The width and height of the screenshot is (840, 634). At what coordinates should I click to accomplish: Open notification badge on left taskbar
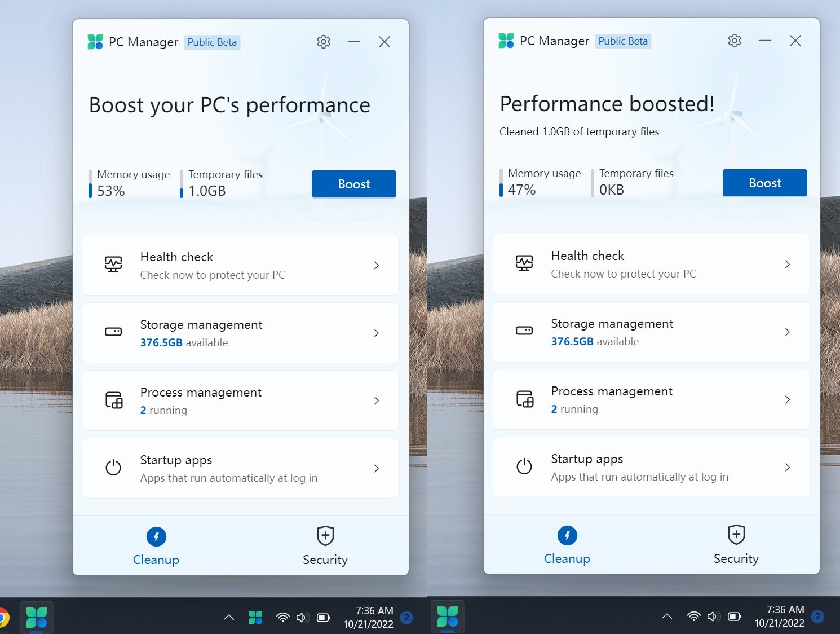406,618
